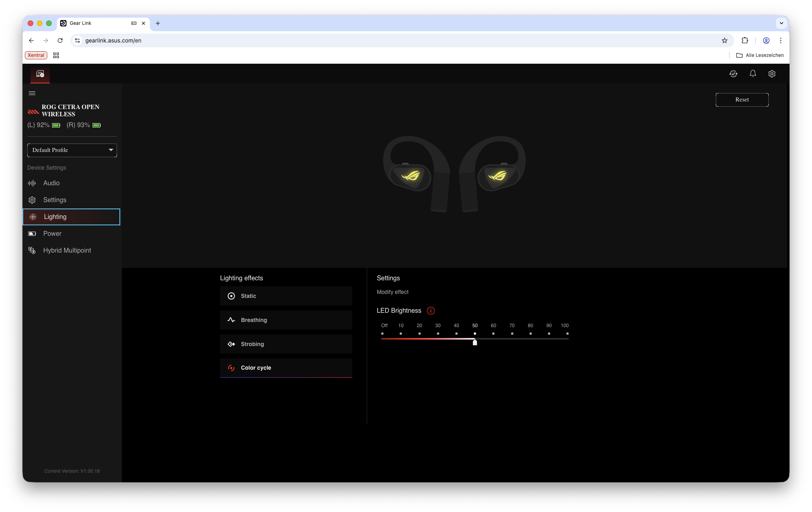Open the Xentral bookmark
The height and width of the screenshot is (512, 812).
36,55
